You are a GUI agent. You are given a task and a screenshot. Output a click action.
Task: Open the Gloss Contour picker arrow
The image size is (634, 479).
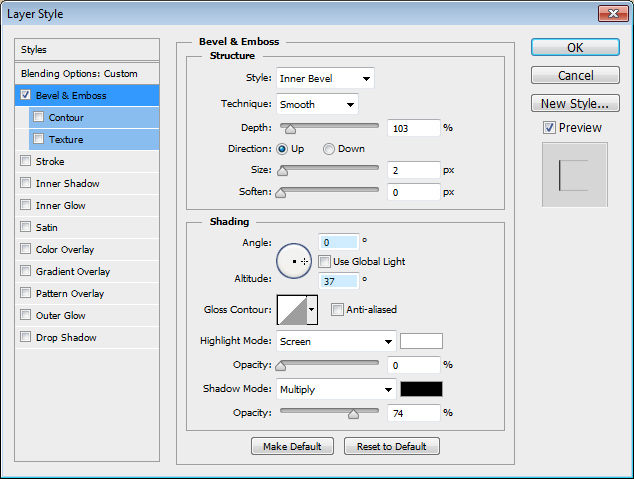click(x=312, y=310)
